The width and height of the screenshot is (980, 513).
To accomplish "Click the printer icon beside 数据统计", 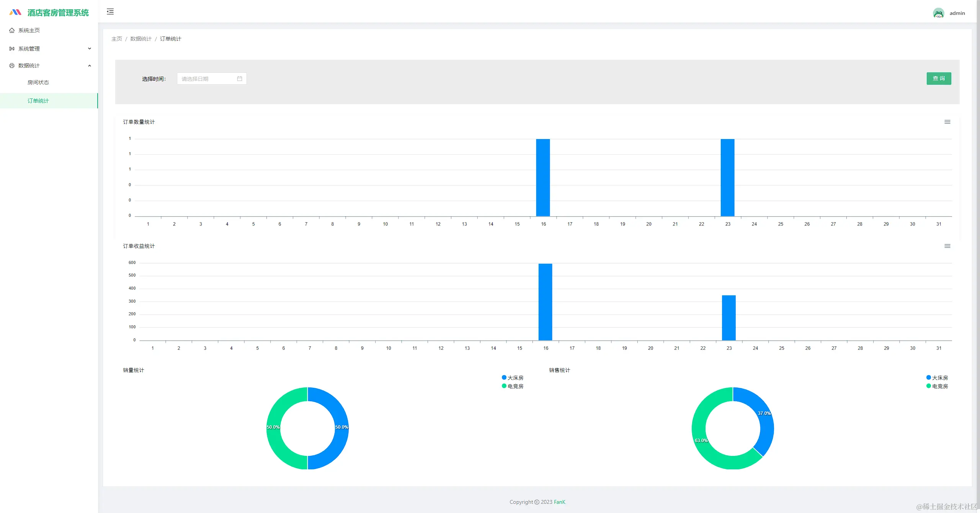I will [x=12, y=66].
